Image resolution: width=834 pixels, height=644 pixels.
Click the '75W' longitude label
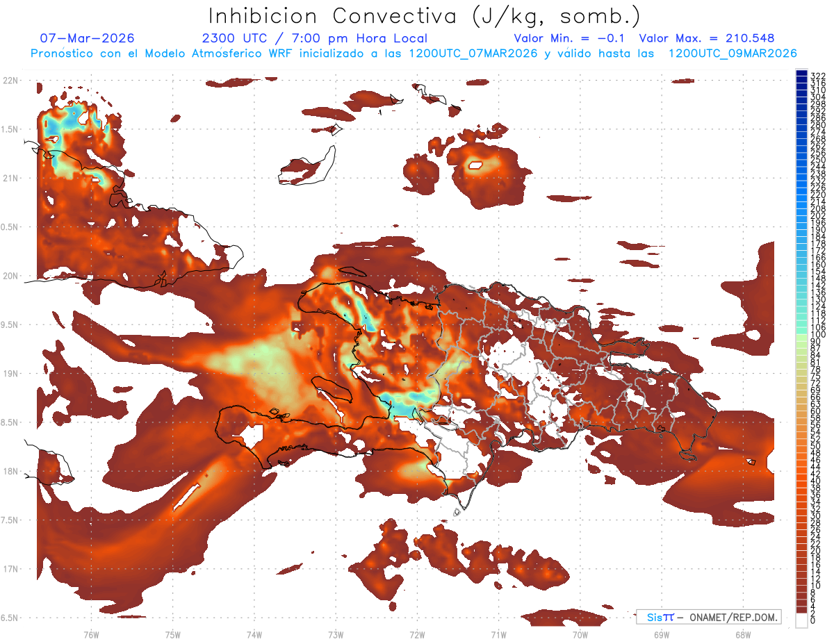pos(172,635)
